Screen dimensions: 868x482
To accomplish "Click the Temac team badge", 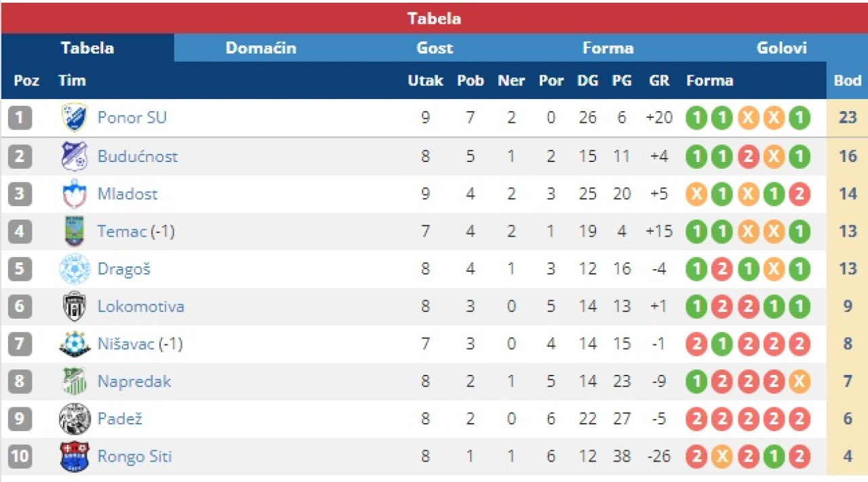I will (74, 232).
